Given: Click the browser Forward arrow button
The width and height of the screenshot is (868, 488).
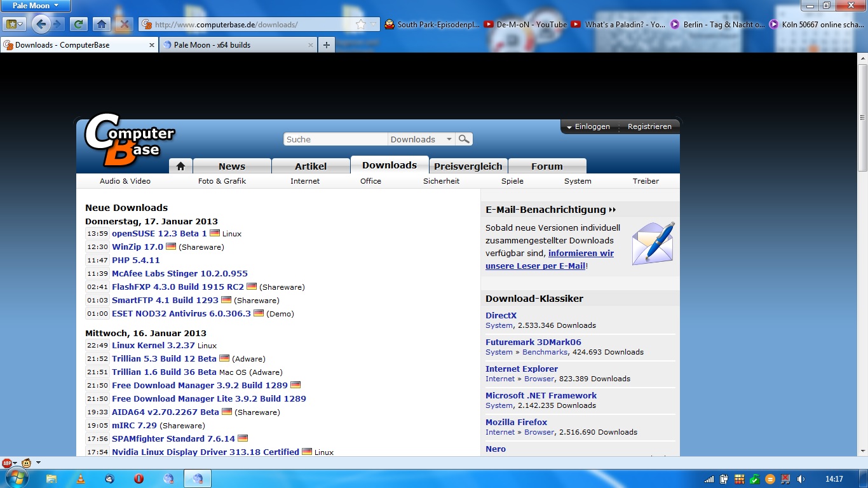Looking at the screenshot, I should tap(58, 24).
